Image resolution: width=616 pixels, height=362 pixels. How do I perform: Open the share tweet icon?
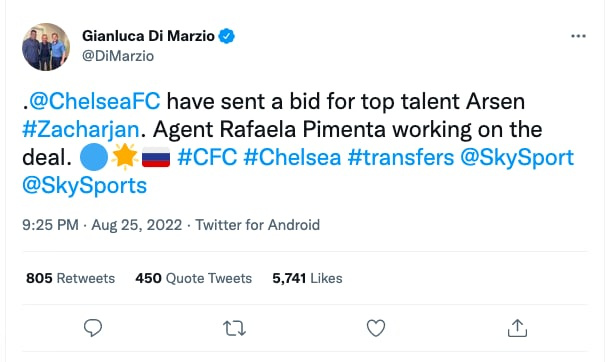point(517,328)
